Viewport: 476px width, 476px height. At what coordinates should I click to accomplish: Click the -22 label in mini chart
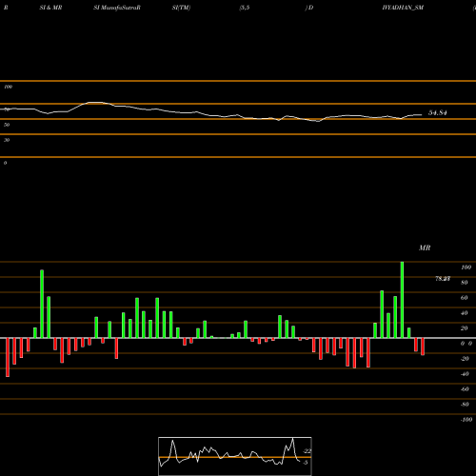(x=307, y=451)
